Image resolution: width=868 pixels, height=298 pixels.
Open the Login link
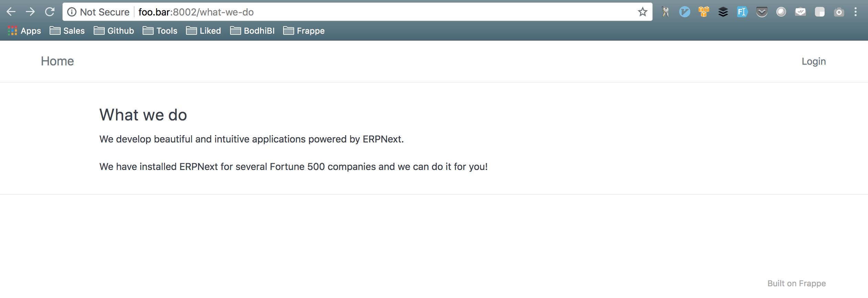point(814,61)
